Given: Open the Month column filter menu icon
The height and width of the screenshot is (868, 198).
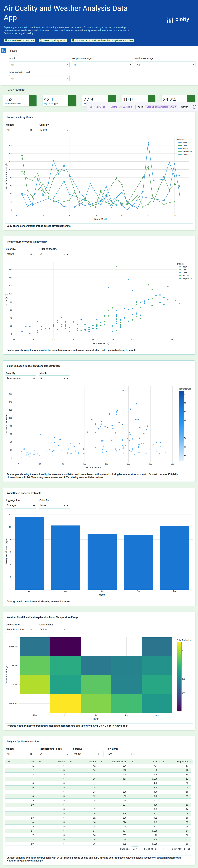Looking at the screenshot, I should [x=40, y=762].
